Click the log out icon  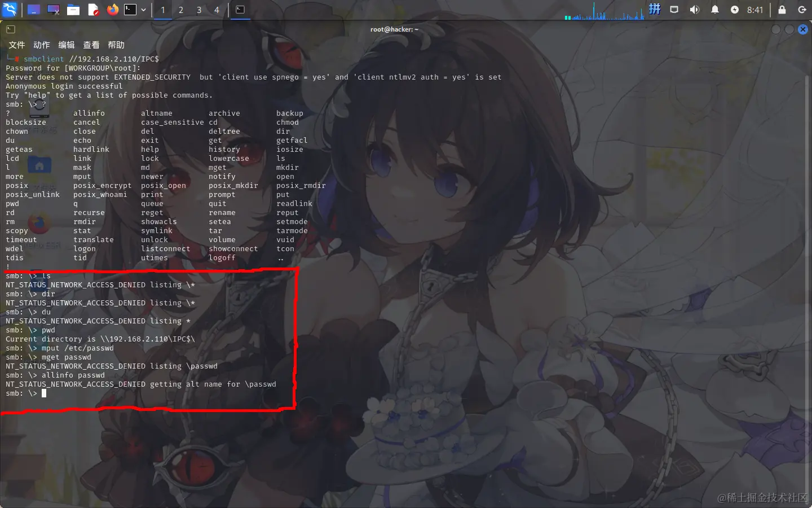tap(802, 10)
